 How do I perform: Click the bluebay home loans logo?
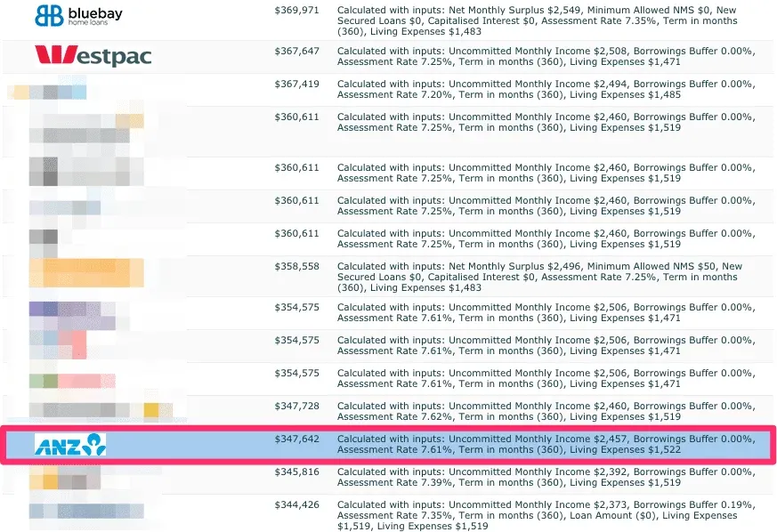pyautogui.click(x=78, y=16)
